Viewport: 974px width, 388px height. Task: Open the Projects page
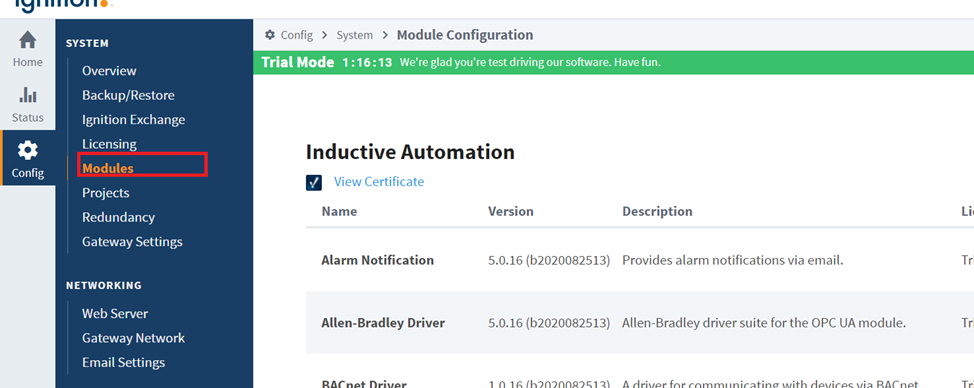click(x=106, y=193)
